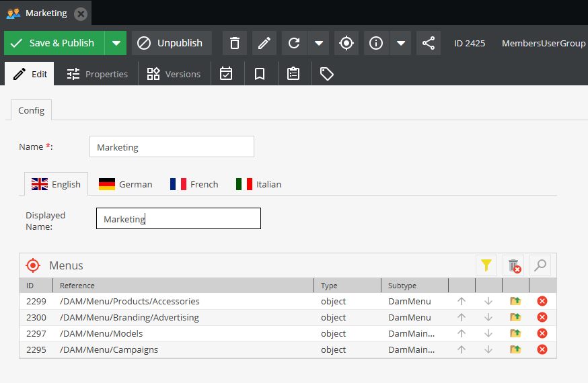588x383 pixels.
Task: Switch to the Properties tab
Action: tap(98, 74)
